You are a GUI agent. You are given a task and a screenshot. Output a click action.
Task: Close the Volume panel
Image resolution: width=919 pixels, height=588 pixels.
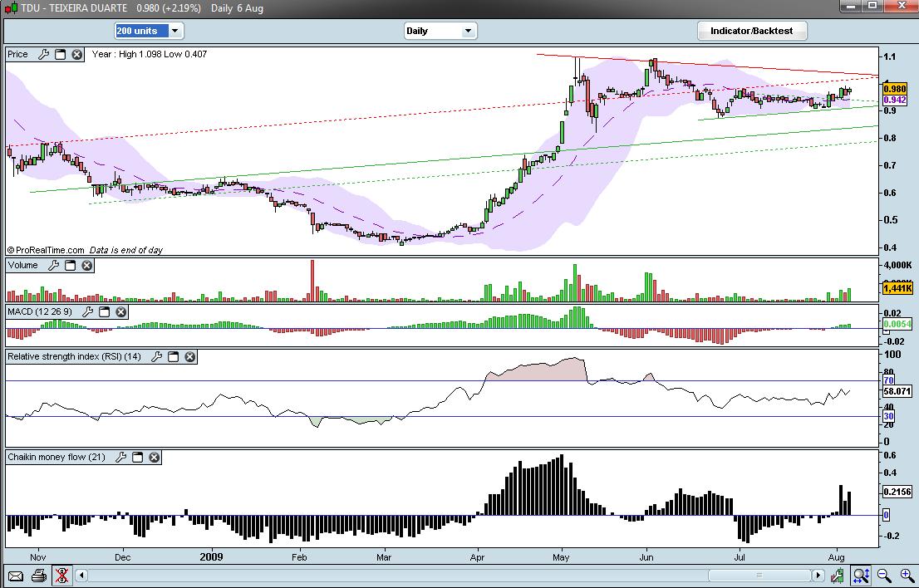click(86, 265)
